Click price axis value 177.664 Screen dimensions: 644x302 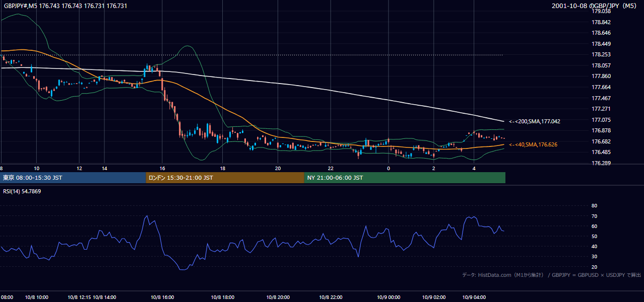click(601, 87)
